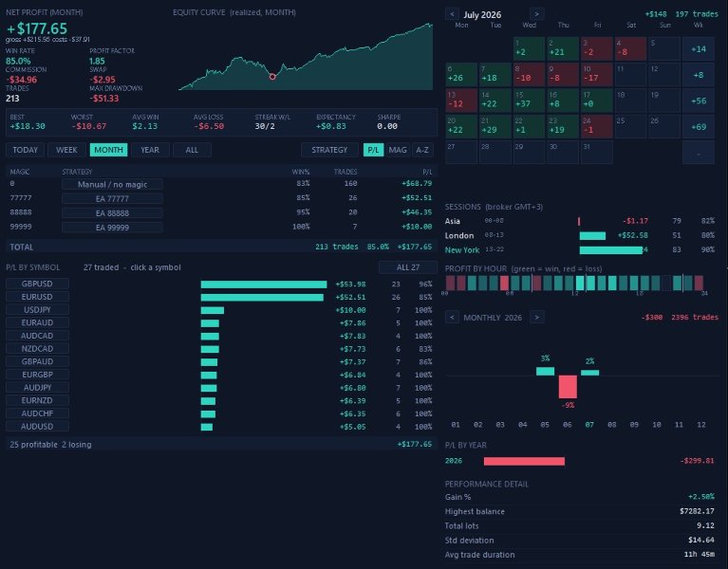Open the EA 77777 strategy
Viewport: 728px width, 569px height.
(112, 198)
